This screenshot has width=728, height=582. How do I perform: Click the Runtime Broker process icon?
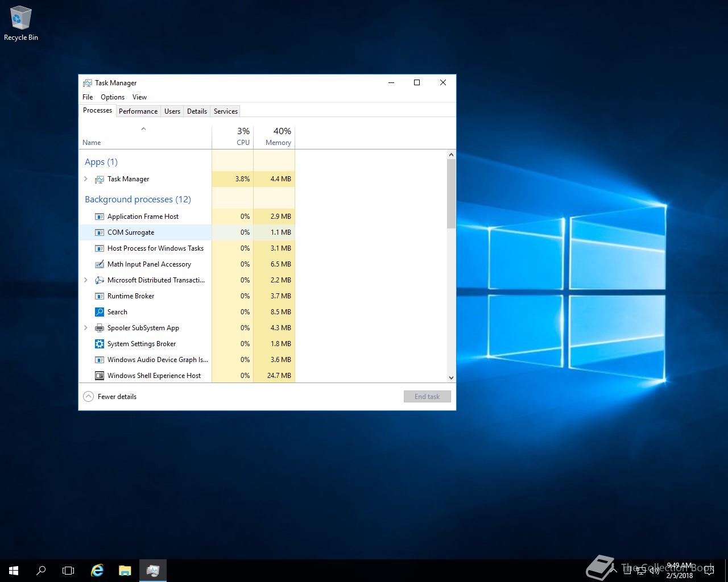(99, 296)
